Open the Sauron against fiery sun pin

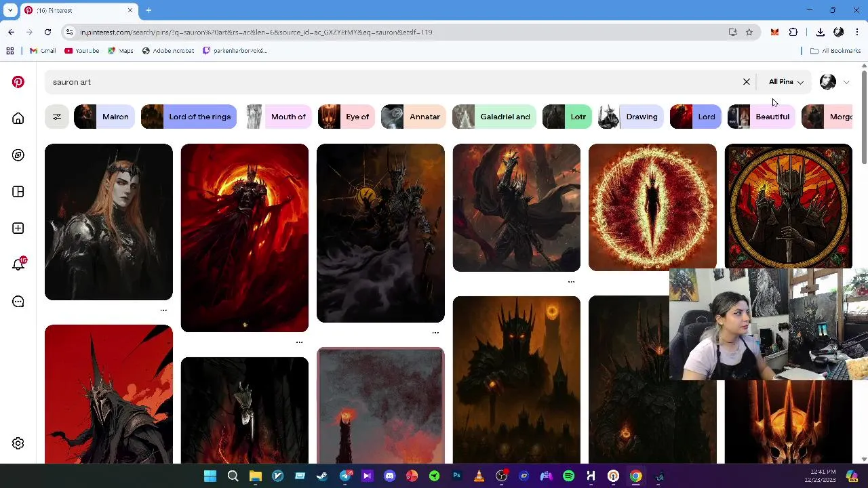(245, 238)
